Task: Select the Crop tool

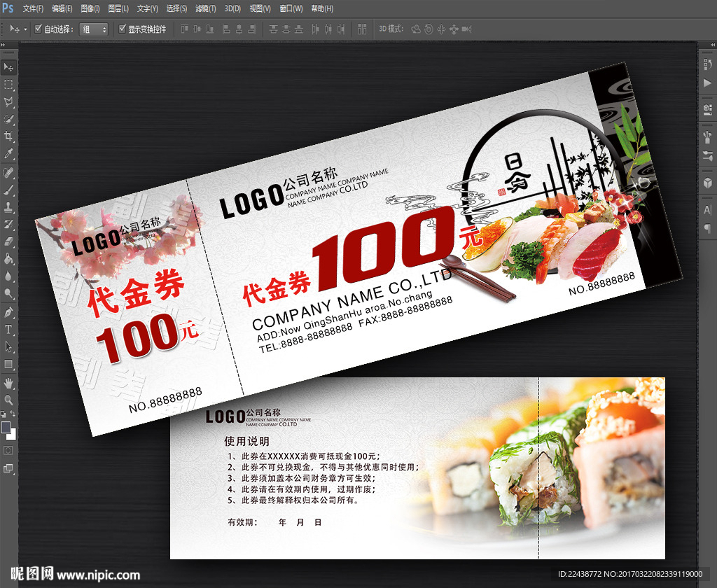Action: [x=8, y=136]
